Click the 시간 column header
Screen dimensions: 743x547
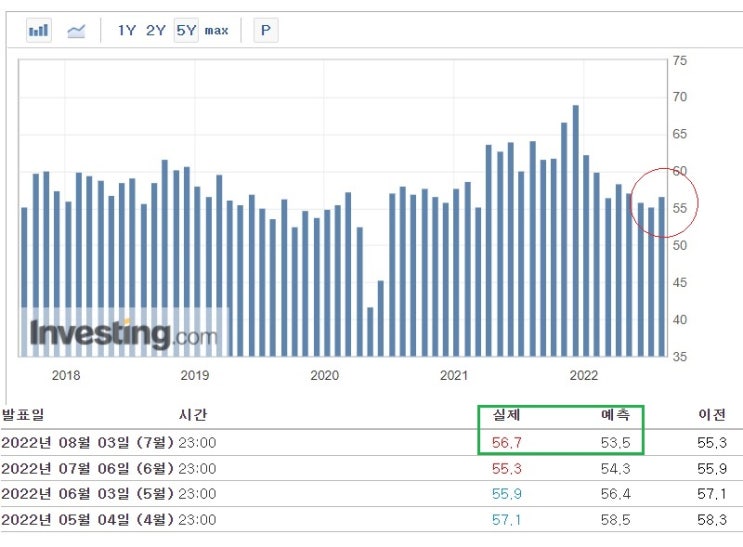[x=192, y=414]
